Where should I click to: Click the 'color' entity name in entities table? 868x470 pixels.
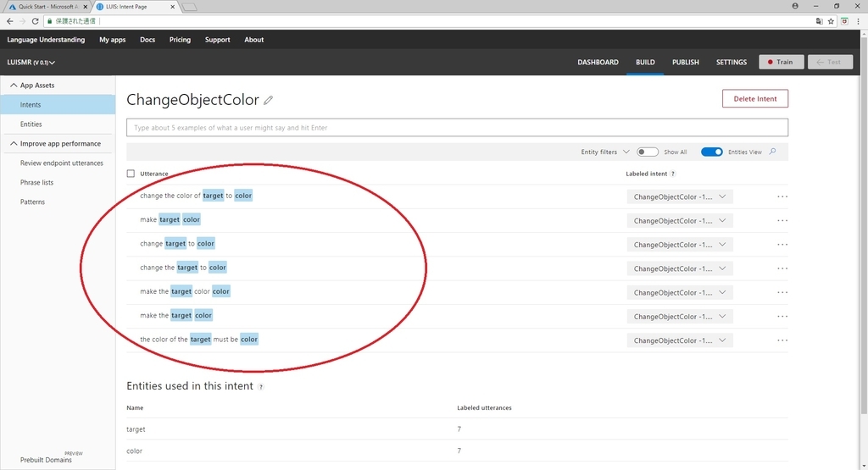pos(134,451)
